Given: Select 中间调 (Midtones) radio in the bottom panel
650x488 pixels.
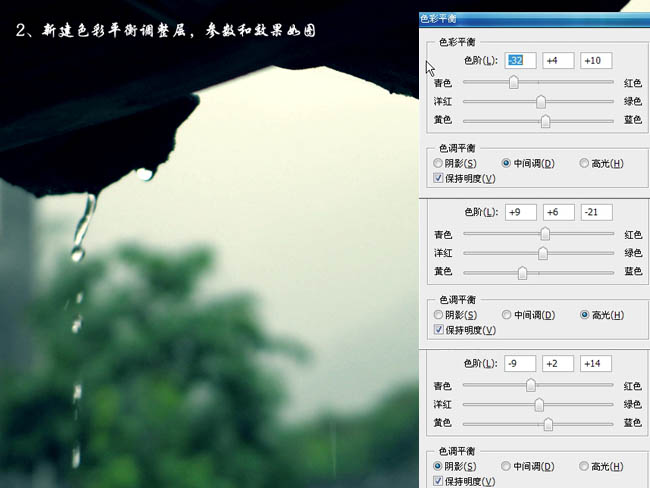Looking at the screenshot, I should (x=507, y=466).
